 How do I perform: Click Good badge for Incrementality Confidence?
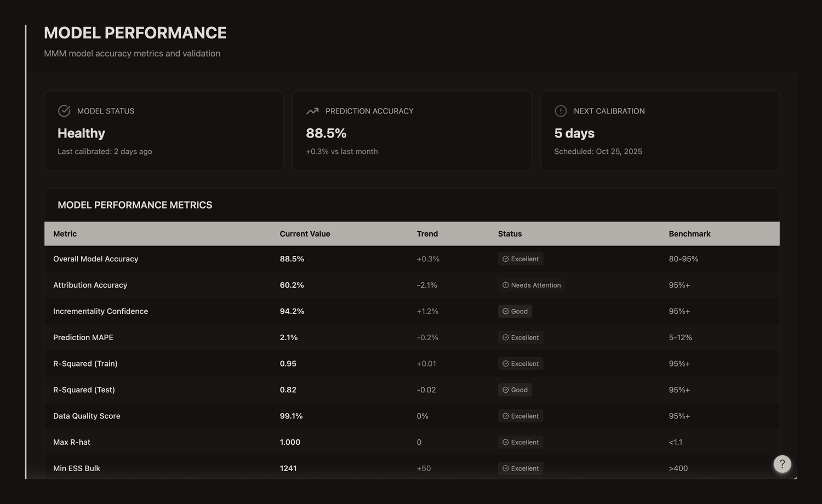pyautogui.click(x=515, y=311)
